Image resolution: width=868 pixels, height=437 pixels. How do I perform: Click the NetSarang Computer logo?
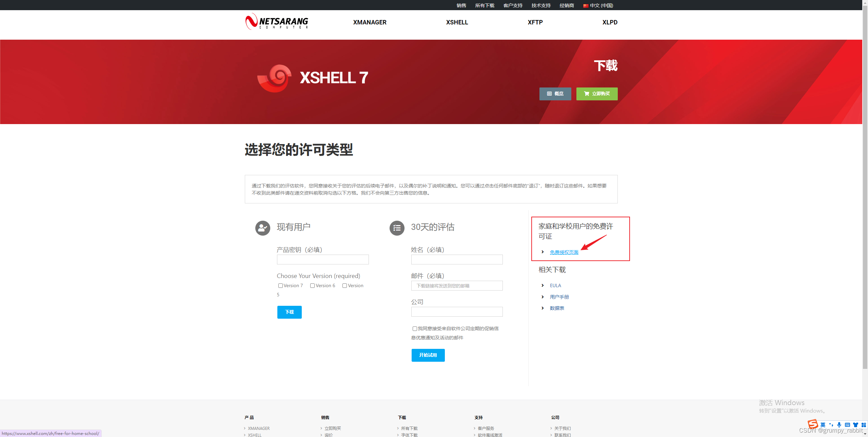277,22
